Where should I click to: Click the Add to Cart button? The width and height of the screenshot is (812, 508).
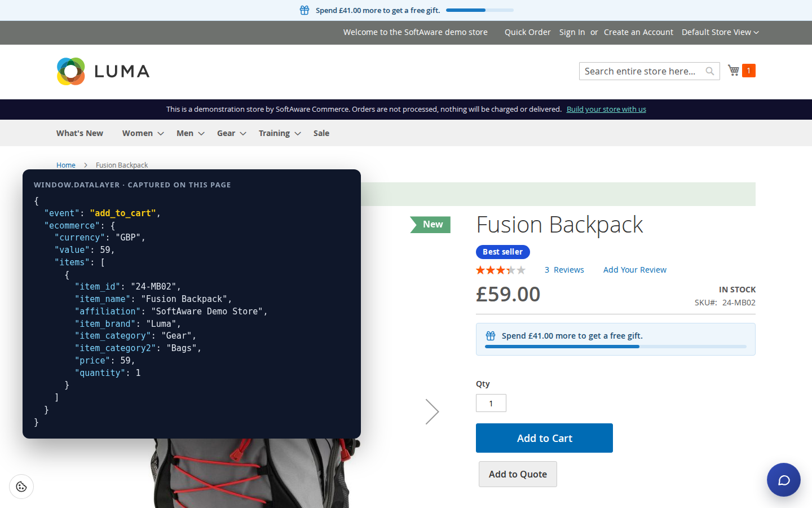tap(544, 438)
